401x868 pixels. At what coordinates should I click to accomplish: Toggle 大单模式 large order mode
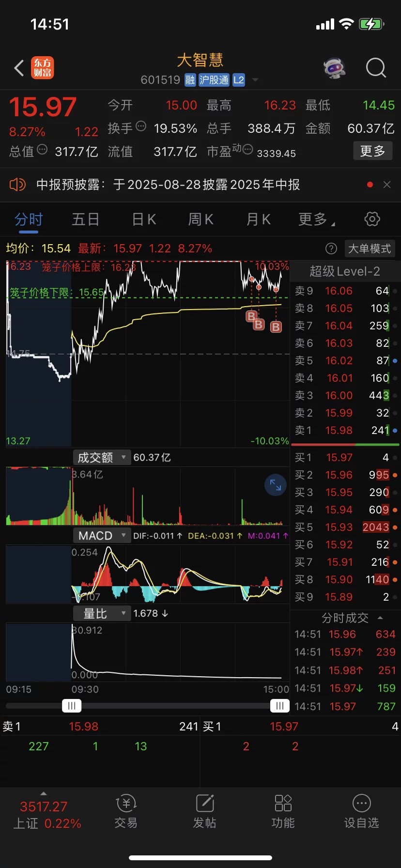(x=370, y=248)
